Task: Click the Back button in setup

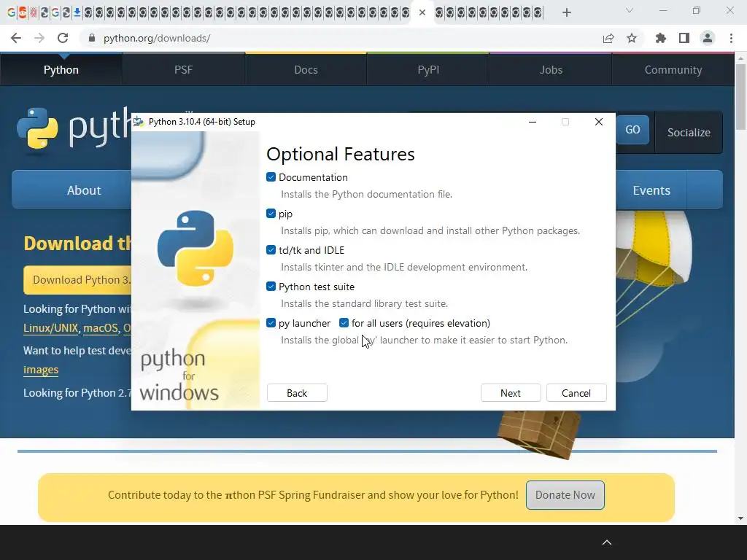Action: (297, 393)
